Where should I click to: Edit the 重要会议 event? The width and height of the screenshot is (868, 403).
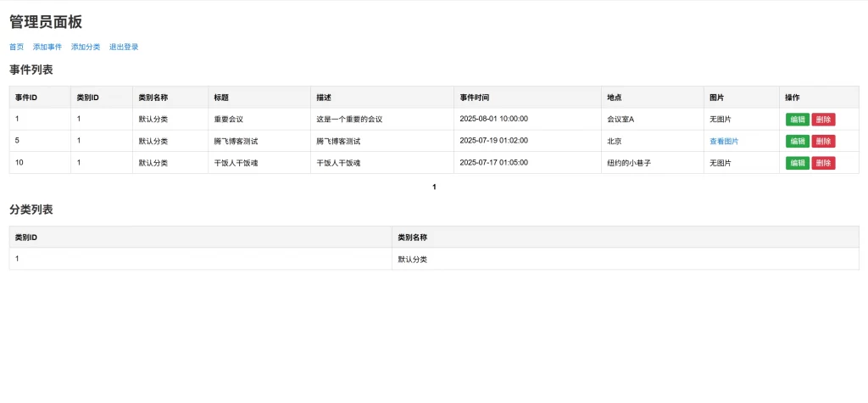pos(797,119)
